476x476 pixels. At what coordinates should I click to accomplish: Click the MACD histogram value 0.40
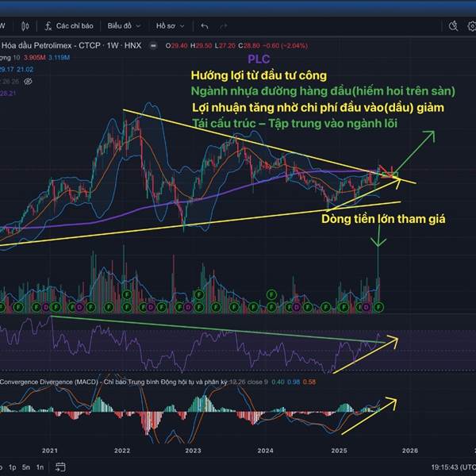point(278,382)
